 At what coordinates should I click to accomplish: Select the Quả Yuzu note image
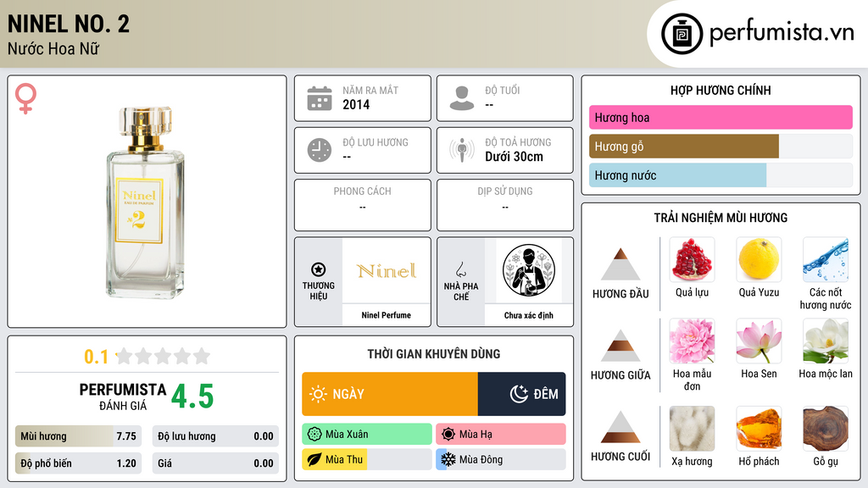pyautogui.click(x=759, y=259)
